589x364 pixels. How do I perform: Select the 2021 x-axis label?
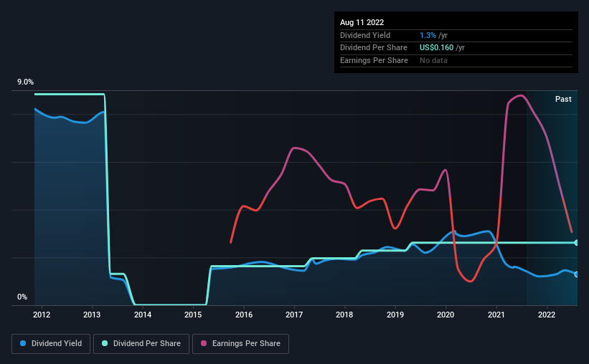[x=496, y=315]
